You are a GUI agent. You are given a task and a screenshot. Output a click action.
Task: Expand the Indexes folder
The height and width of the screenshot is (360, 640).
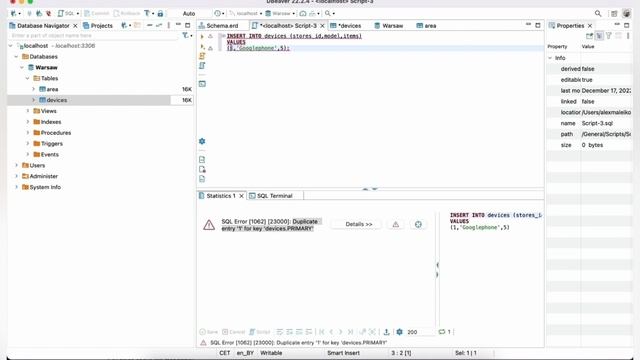(28, 122)
